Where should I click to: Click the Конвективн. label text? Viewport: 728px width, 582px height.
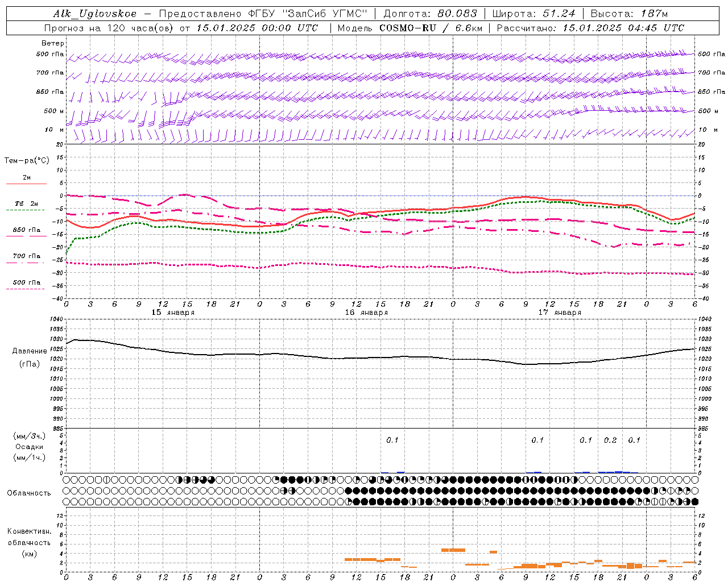(x=30, y=531)
